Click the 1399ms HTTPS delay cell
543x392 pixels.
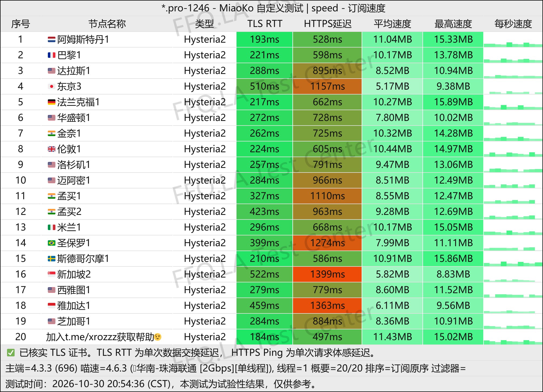click(x=327, y=274)
